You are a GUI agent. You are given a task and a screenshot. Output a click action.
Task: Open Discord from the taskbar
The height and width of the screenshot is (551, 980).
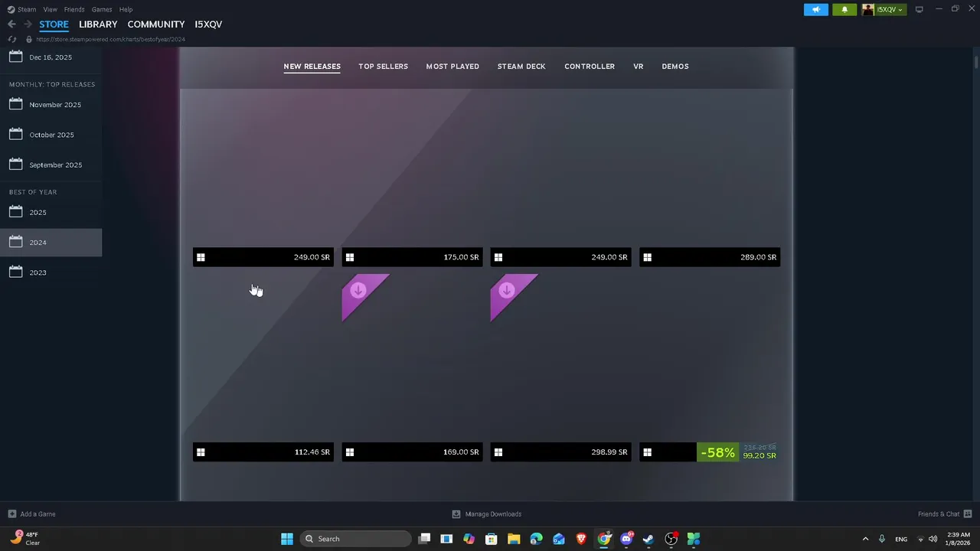pyautogui.click(x=626, y=539)
